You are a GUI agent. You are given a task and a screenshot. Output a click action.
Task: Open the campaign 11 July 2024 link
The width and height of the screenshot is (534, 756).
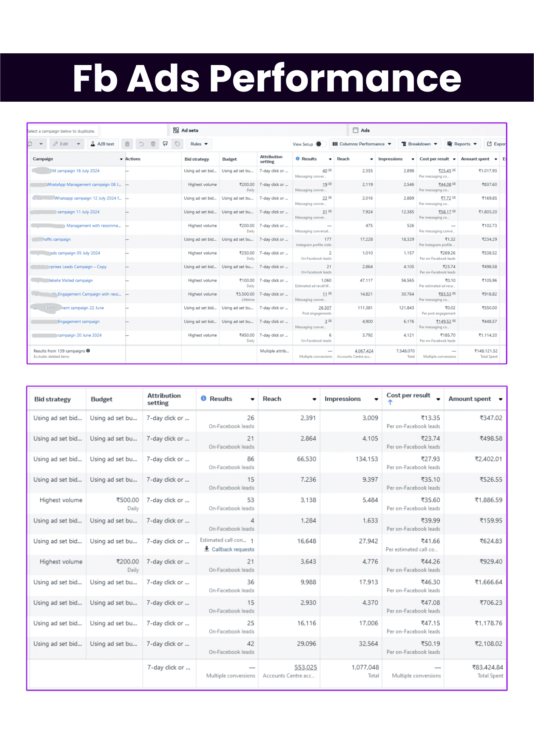[79, 212]
